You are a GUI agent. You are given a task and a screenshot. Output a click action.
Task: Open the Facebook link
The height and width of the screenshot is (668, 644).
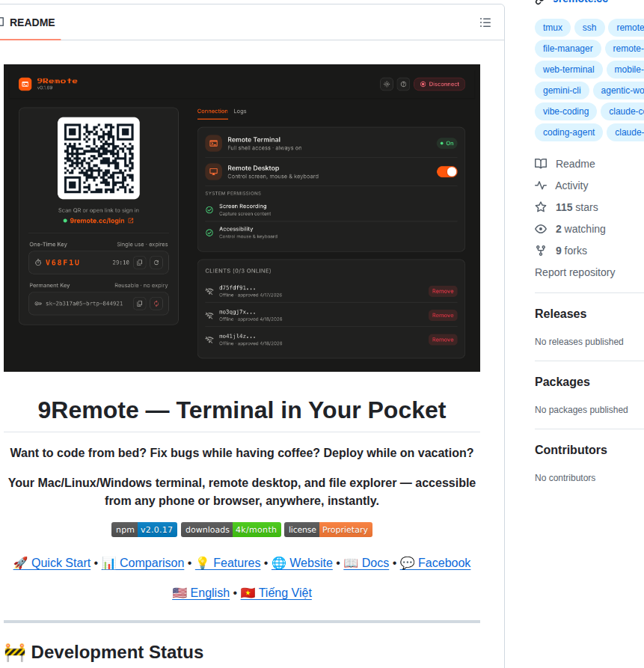[435, 563]
